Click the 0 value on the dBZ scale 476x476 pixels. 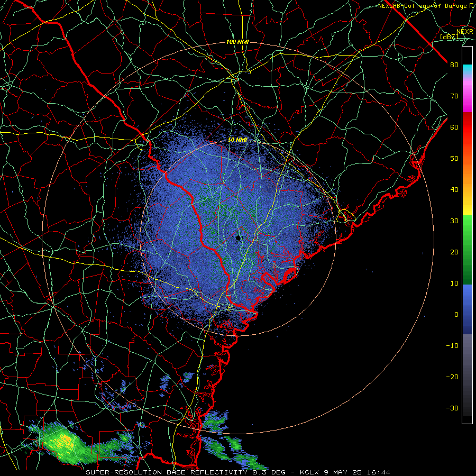pyautogui.click(x=456, y=315)
